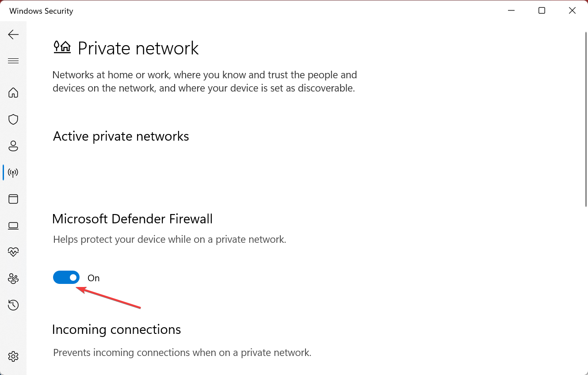Click the On label beside firewall toggle

click(x=94, y=278)
